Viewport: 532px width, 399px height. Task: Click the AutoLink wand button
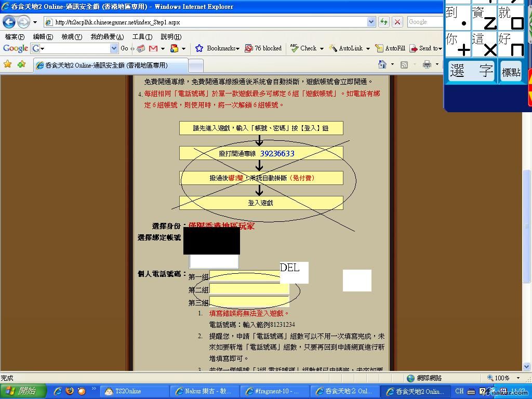click(x=345, y=48)
